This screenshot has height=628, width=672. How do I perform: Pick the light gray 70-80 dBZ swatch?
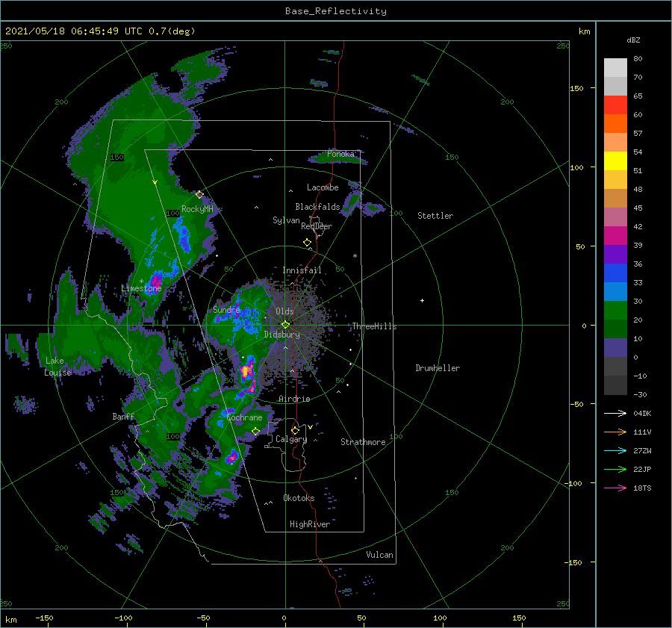(x=615, y=68)
